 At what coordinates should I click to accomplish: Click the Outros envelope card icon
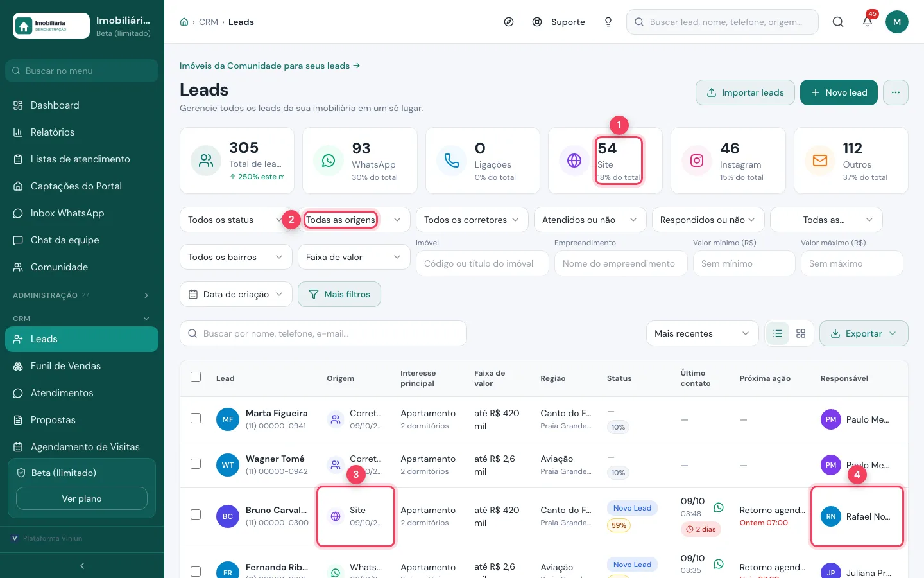click(820, 161)
